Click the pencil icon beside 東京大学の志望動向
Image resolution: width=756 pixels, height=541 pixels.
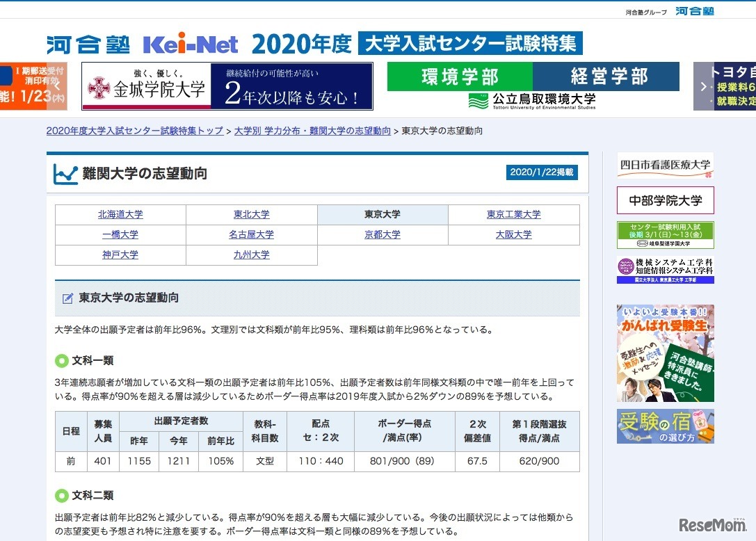point(67,298)
